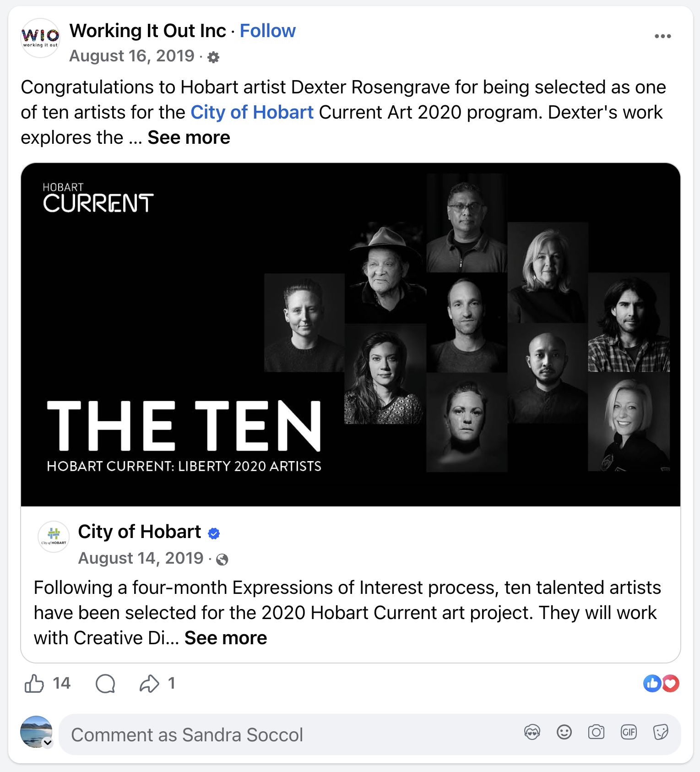700x772 pixels.
Task: Open the Working It Out Inc page name
Action: coord(147,31)
